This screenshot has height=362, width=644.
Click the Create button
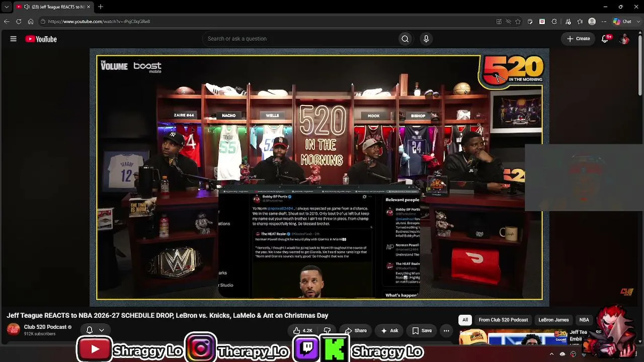(x=578, y=39)
